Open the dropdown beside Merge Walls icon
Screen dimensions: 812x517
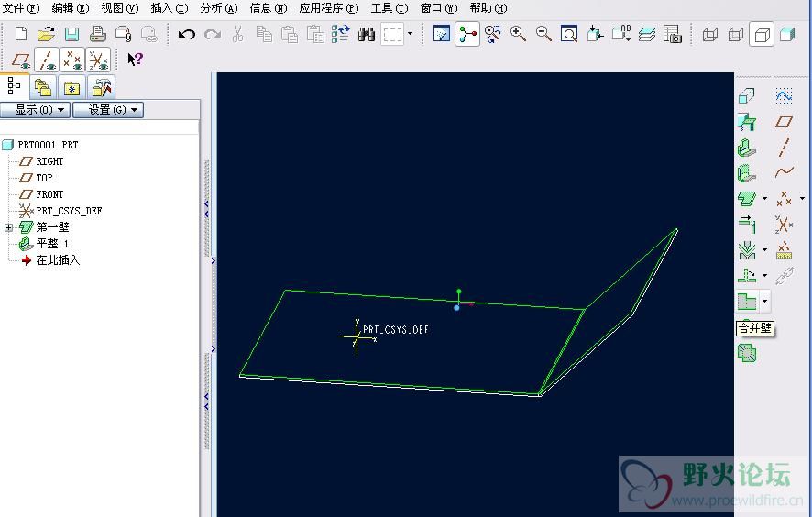click(765, 301)
